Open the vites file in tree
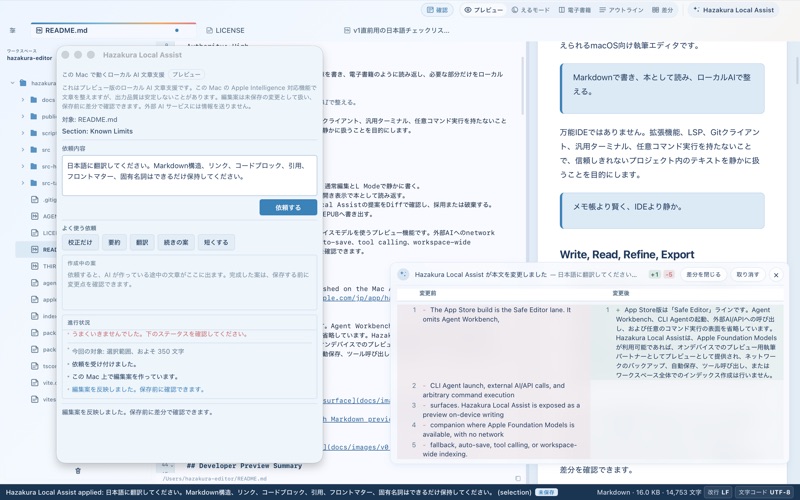This screenshot has height=500, width=800. (44, 399)
